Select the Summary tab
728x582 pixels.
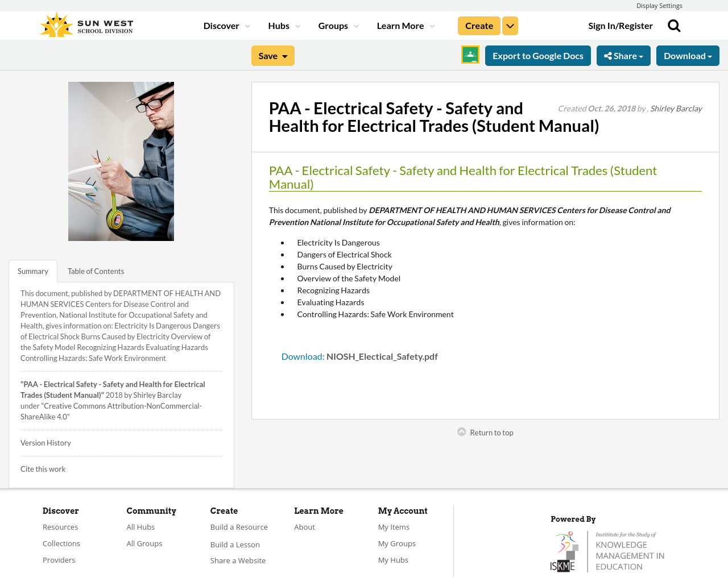[x=32, y=270]
